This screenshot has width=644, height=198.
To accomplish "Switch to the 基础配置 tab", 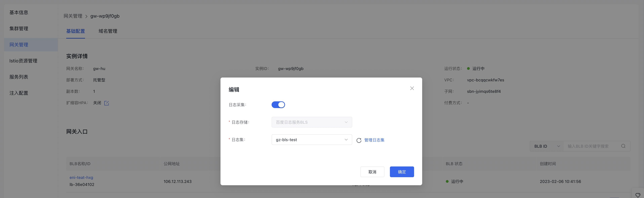I will 75,31.
